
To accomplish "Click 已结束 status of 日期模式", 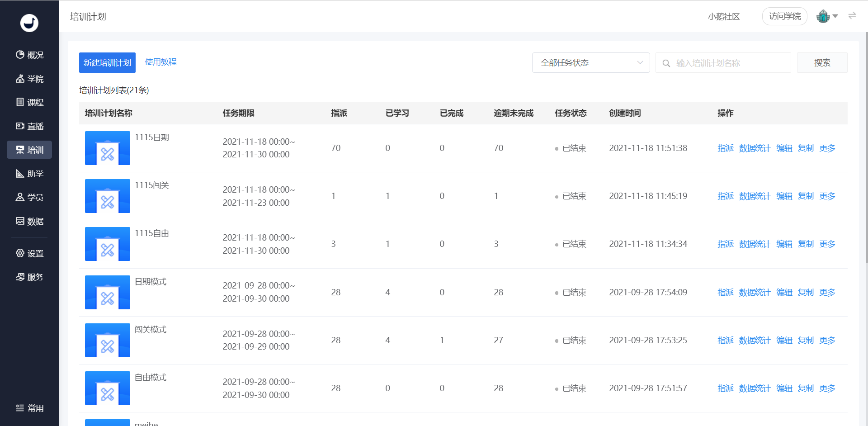I will coord(571,292).
